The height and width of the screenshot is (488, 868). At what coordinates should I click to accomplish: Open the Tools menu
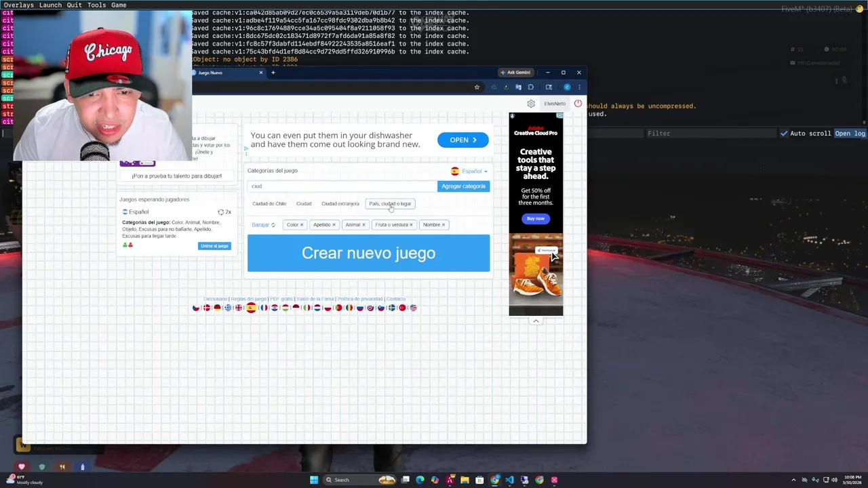point(96,5)
